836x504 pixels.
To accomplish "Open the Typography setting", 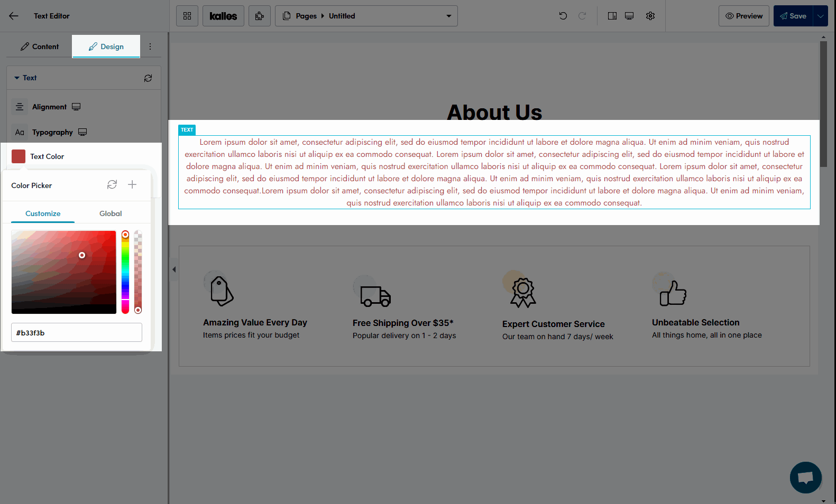I will point(52,132).
